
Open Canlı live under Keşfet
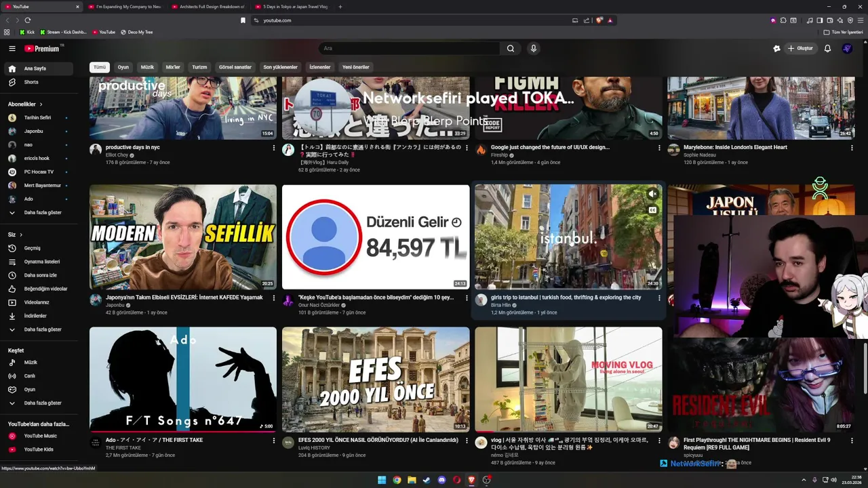pyautogui.click(x=39, y=376)
